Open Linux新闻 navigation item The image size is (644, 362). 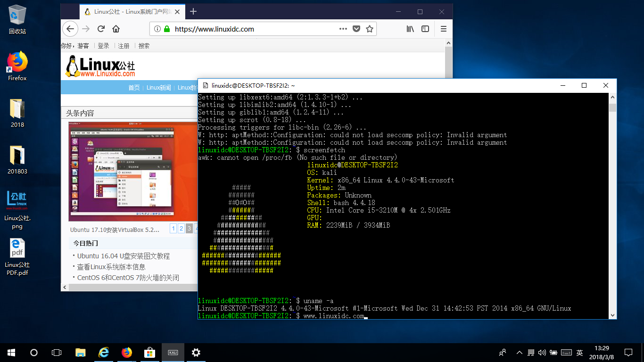pos(159,88)
